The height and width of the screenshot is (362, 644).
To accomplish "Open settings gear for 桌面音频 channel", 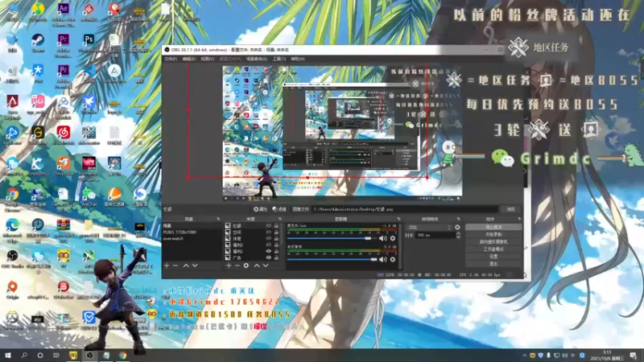I will pyautogui.click(x=393, y=259).
